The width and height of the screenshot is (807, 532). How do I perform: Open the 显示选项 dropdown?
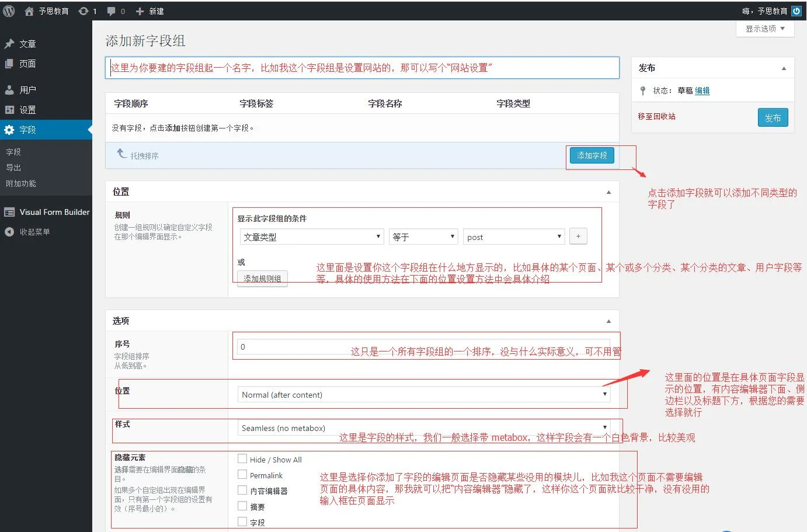tap(764, 29)
